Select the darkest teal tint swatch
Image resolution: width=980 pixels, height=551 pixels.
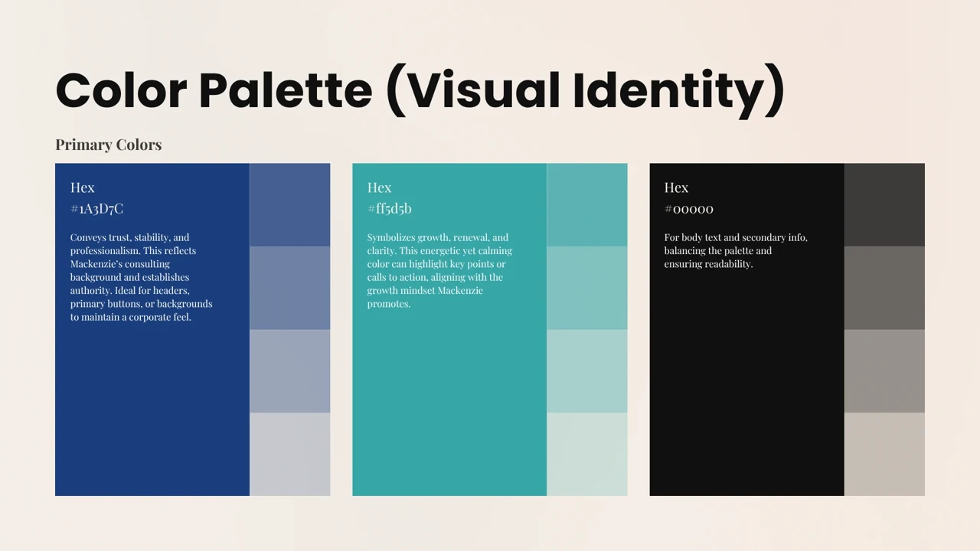click(587, 204)
